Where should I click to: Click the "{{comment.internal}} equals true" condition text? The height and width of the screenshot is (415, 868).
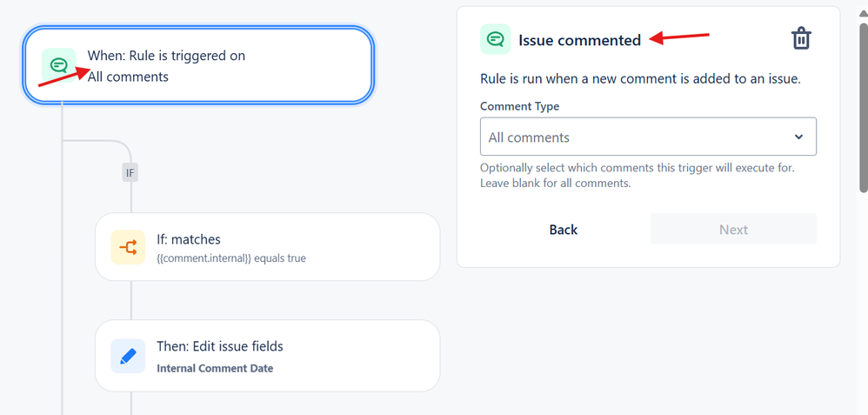tap(230, 258)
